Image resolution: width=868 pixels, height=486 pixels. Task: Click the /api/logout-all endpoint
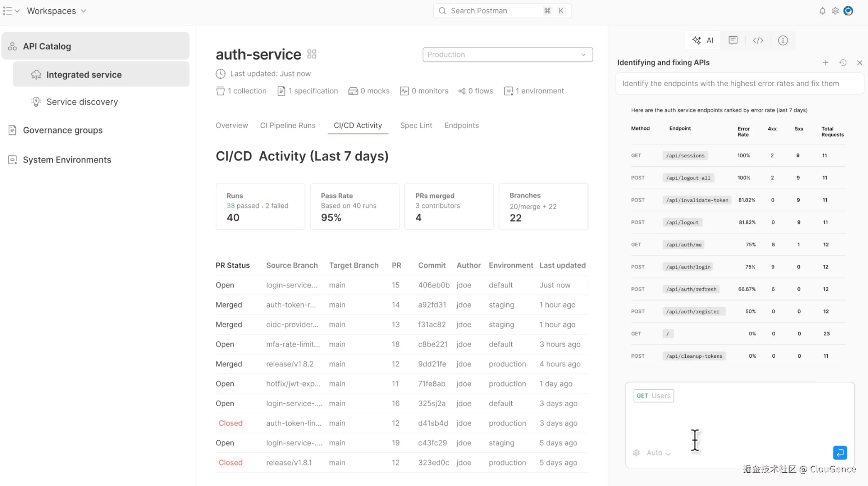pyautogui.click(x=688, y=178)
